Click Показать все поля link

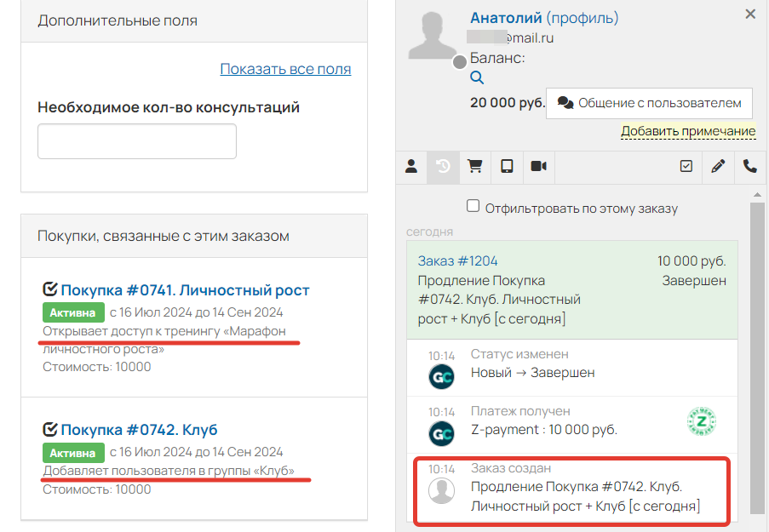tap(285, 69)
